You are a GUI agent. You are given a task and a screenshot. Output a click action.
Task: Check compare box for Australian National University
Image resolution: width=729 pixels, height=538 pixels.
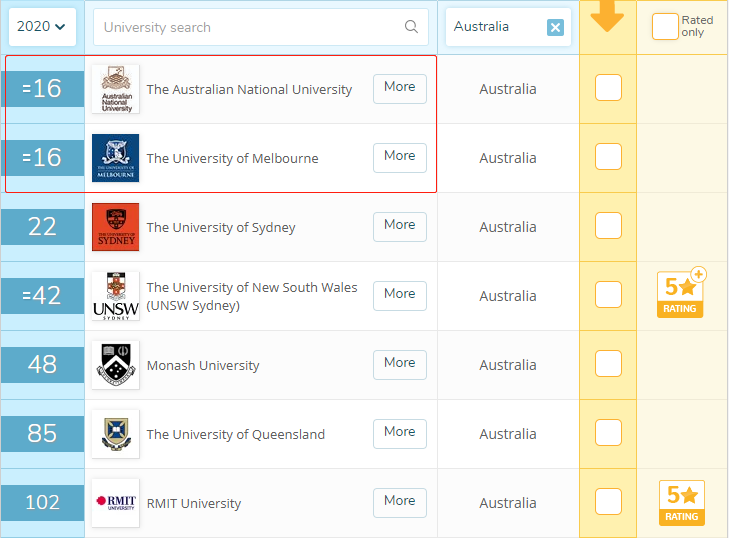click(608, 87)
